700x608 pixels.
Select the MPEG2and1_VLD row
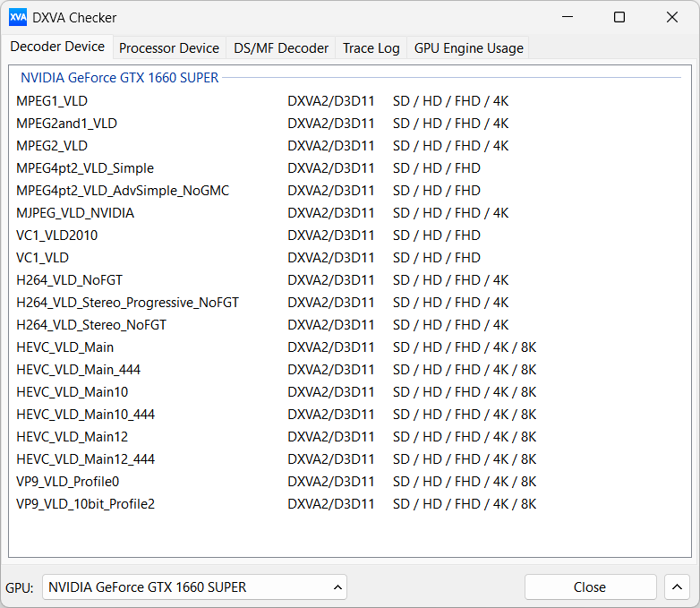tap(350, 124)
